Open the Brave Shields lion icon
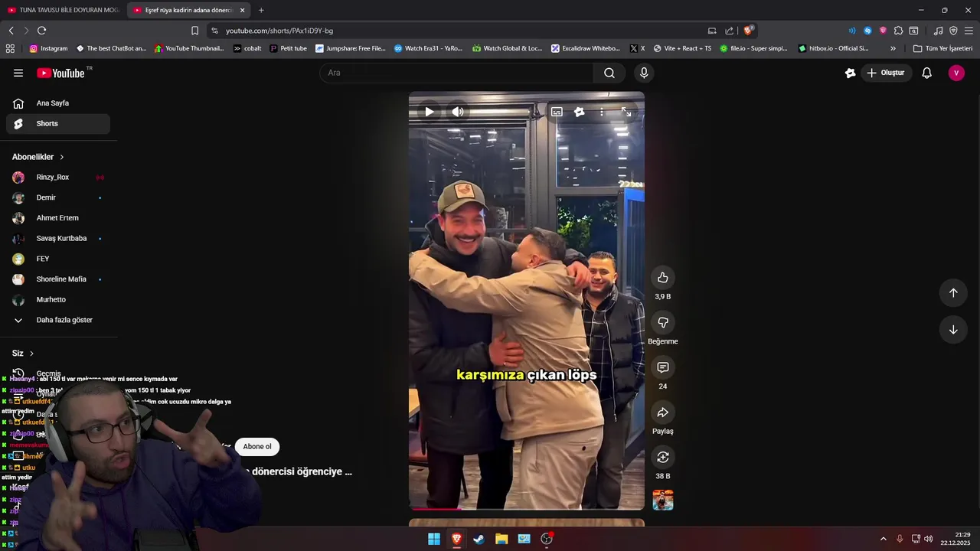The width and height of the screenshot is (980, 551). click(x=748, y=31)
